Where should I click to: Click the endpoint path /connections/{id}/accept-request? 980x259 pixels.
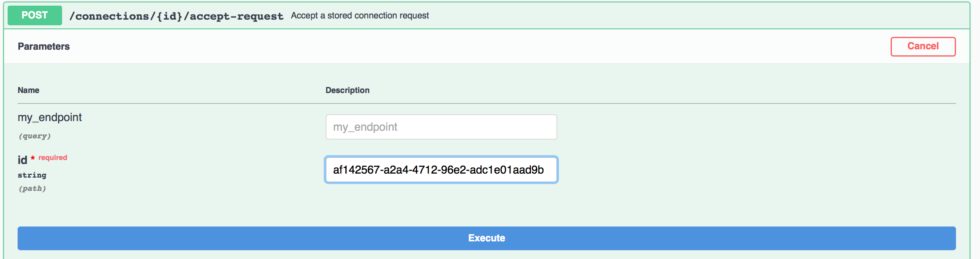point(176,16)
